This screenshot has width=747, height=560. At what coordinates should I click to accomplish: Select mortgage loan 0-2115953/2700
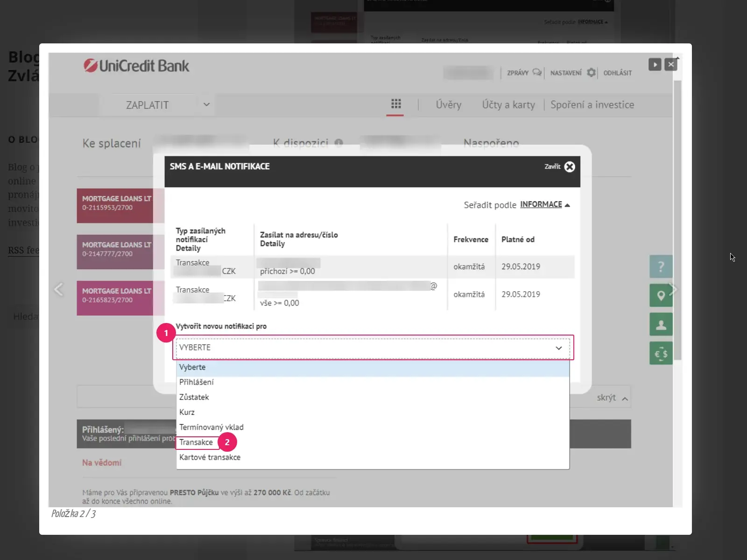pyautogui.click(x=120, y=205)
